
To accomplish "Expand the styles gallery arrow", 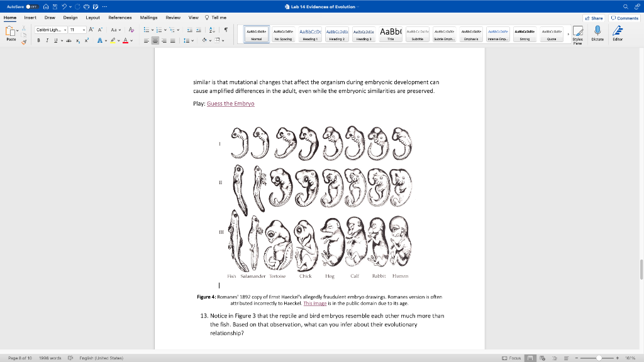I will [x=569, y=34].
